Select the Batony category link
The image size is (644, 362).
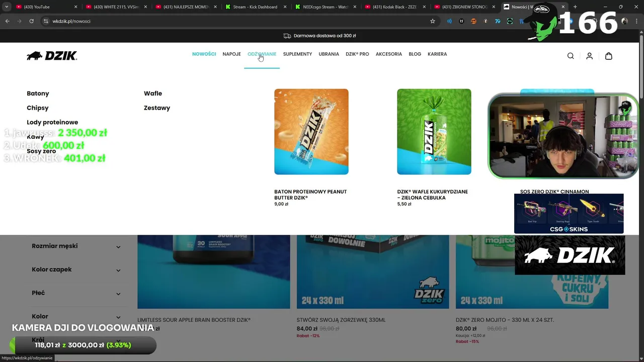tap(38, 94)
